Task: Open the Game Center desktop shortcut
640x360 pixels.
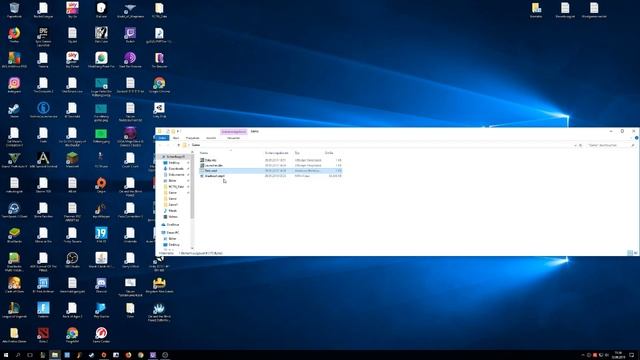Action: pyautogui.click(x=101, y=336)
